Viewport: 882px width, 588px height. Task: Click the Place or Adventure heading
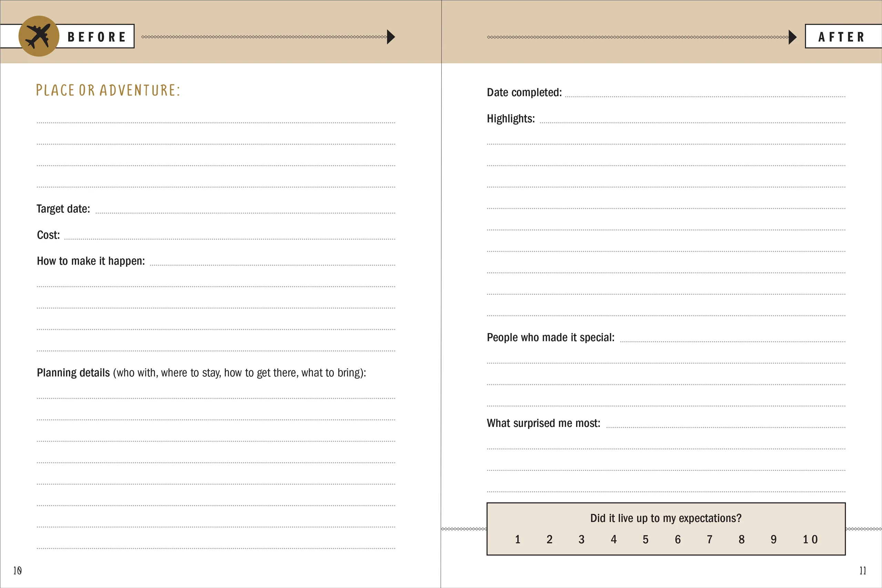coord(108,90)
